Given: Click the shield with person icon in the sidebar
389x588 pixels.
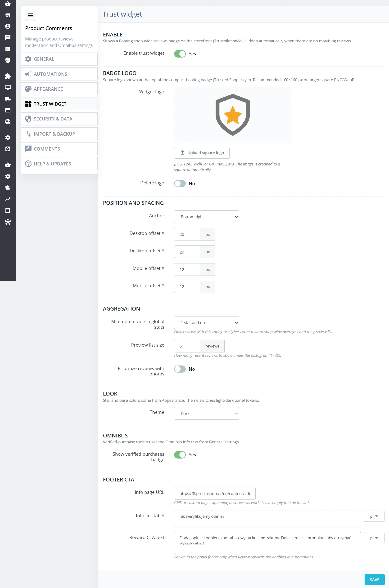Looking at the screenshot, I should (8, 188).
